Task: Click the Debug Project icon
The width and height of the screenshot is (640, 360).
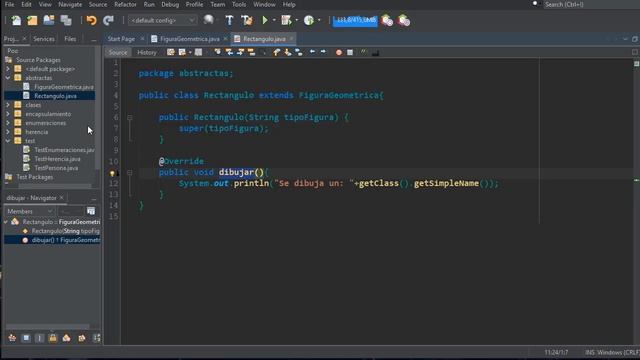Action: pyautogui.click(x=287, y=20)
